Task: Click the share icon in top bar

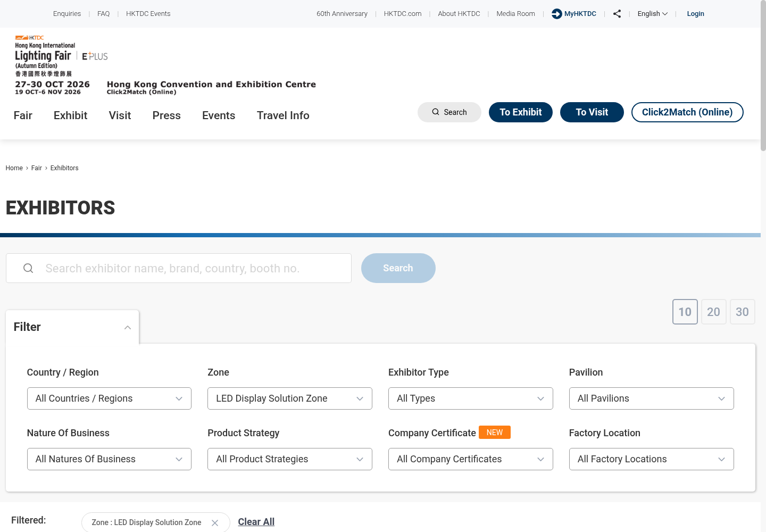Action: tap(617, 14)
